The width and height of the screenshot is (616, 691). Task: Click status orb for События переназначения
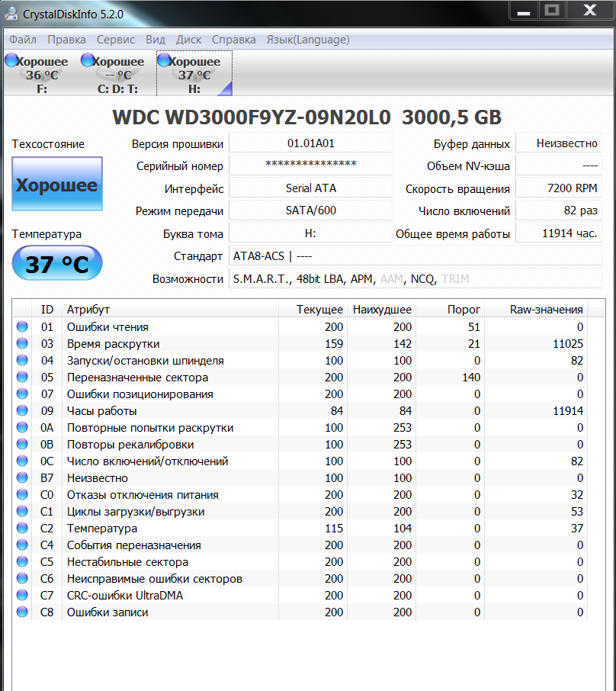pyautogui.click(x=22, y=545)
